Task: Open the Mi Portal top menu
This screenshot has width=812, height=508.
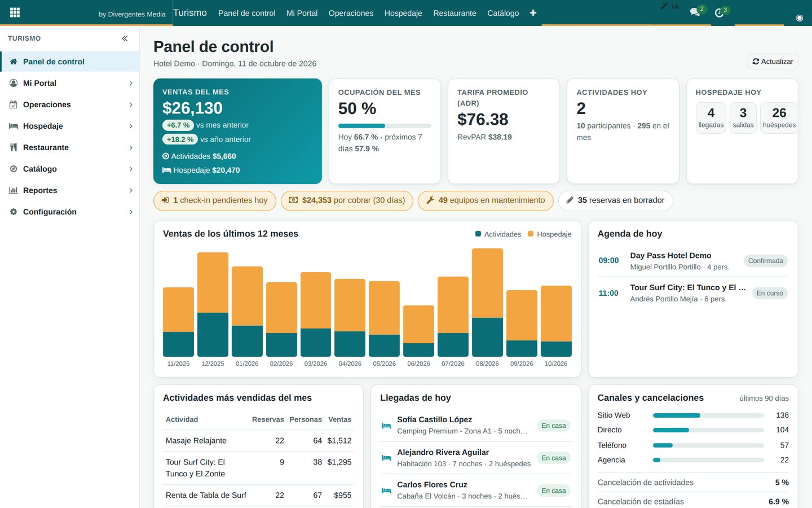Action: coord(302,13)
